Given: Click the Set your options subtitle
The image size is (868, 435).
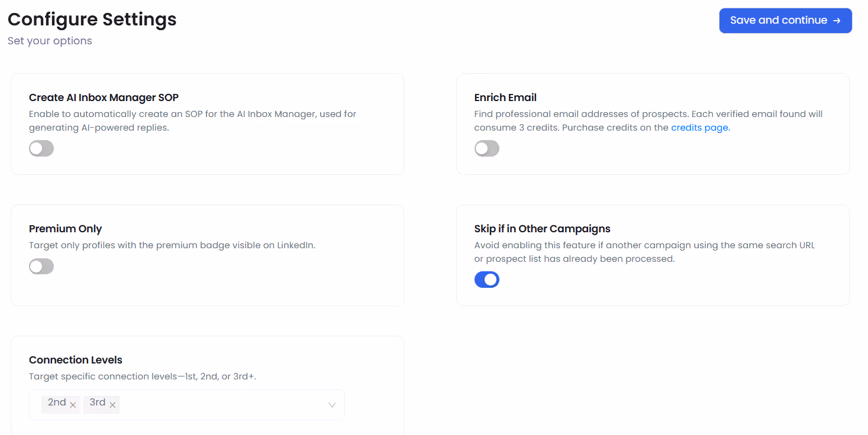Looking at the screenshot, I should point(49,40).
